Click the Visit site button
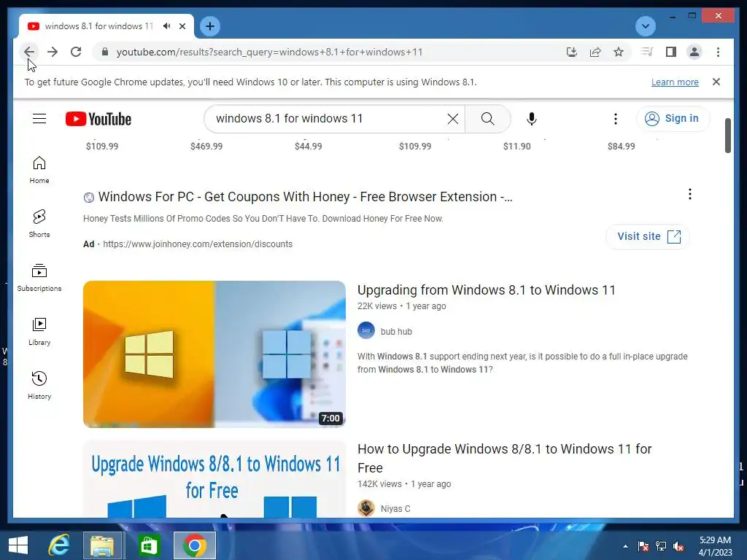The width and height of the screenshot is (747, 560). [x=648, y=237]
